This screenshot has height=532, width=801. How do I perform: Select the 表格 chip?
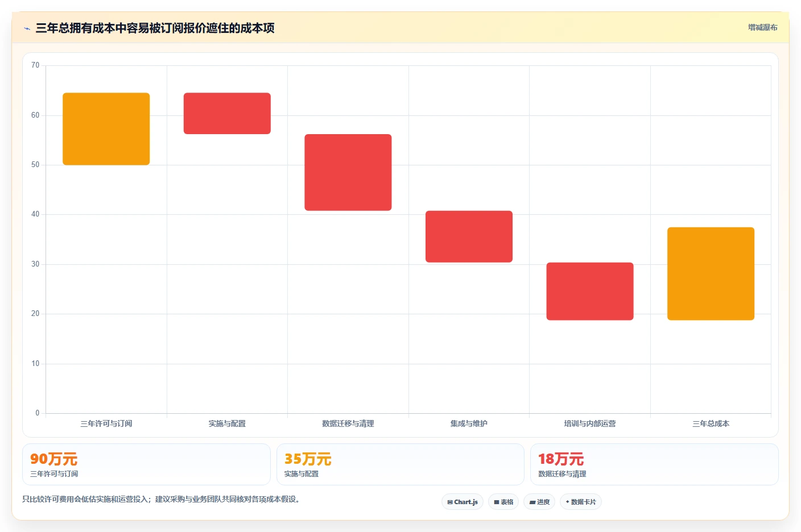tap(503, 502)
